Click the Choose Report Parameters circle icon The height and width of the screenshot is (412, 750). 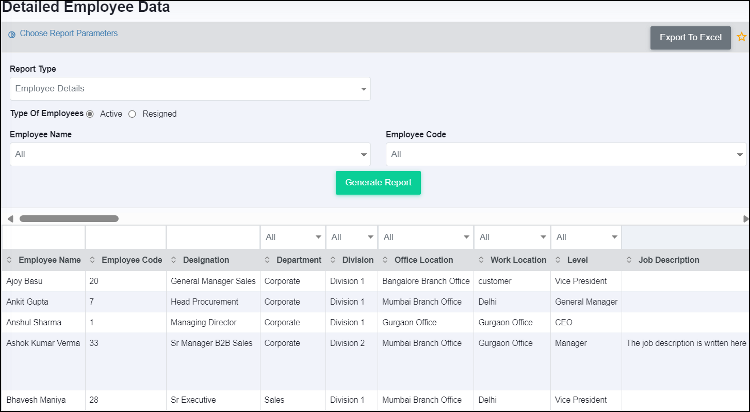pyautogui.click(x=11, y=34)
